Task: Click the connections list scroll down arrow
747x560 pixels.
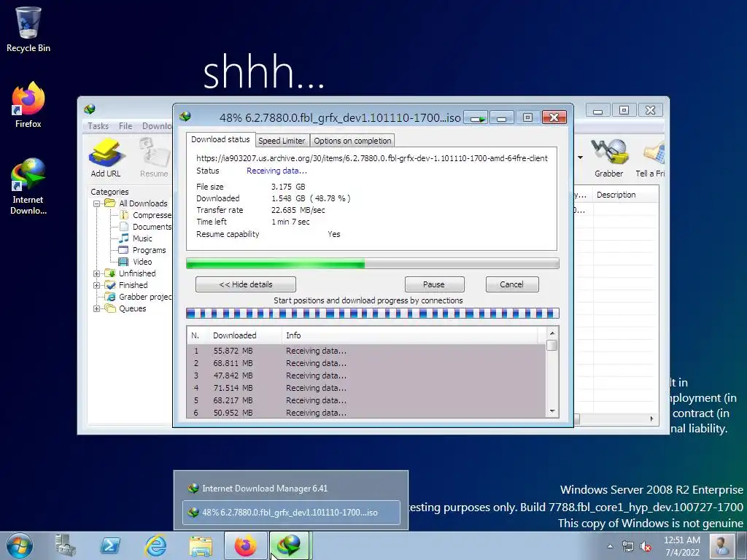Action: pyautogui.click(x=552, y=411)
